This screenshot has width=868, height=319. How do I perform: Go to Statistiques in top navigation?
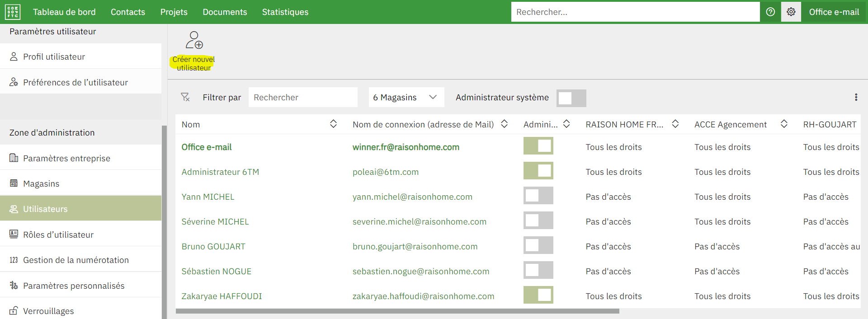285,12
